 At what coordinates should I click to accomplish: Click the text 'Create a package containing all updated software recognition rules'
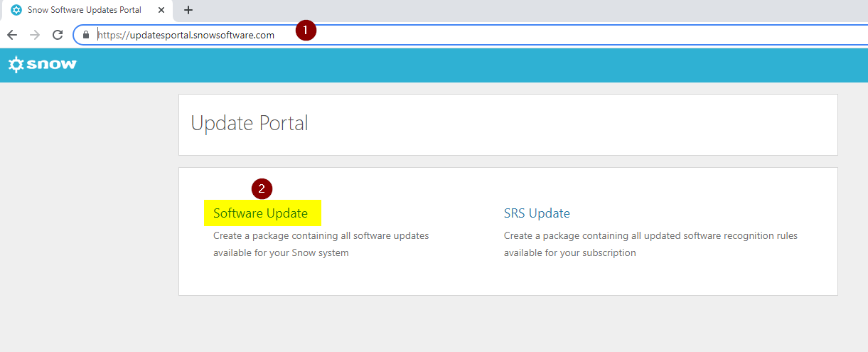coord(650,235)
